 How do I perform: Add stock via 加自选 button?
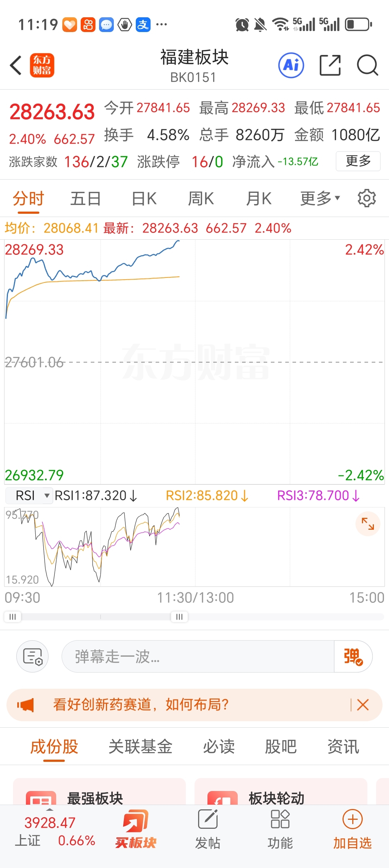click(352, 826)
